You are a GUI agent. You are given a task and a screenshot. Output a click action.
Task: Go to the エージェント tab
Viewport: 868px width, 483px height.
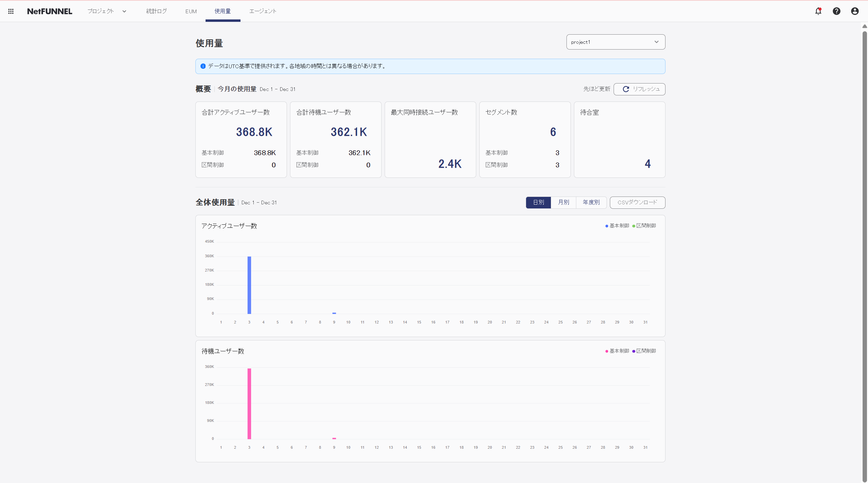(x=263, y=11)
